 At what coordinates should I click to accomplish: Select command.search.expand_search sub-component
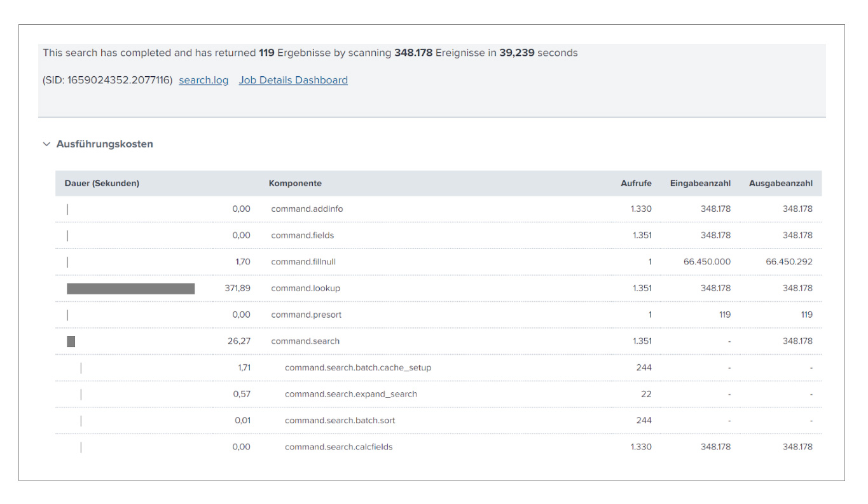pos(351,394)
